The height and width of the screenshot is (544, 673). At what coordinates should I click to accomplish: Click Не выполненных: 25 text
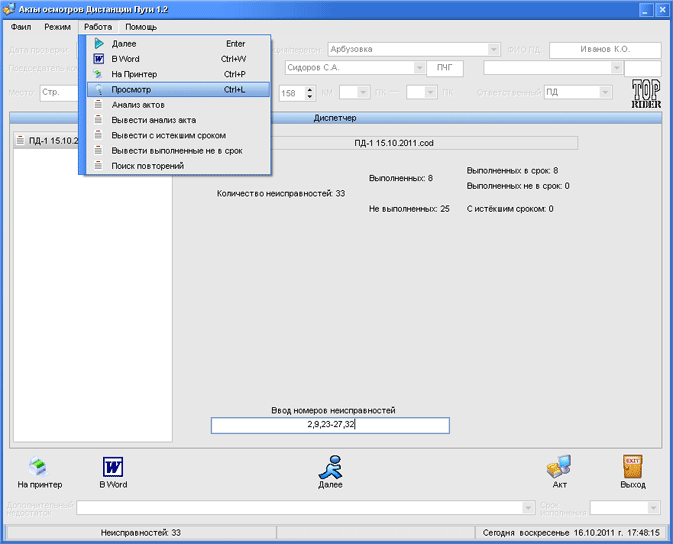(409, 209)
